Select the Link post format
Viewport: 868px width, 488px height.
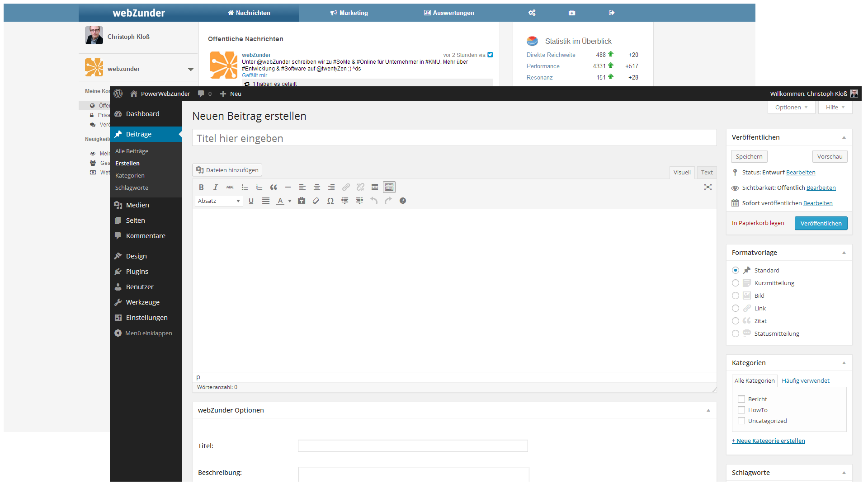pos(736,308)
